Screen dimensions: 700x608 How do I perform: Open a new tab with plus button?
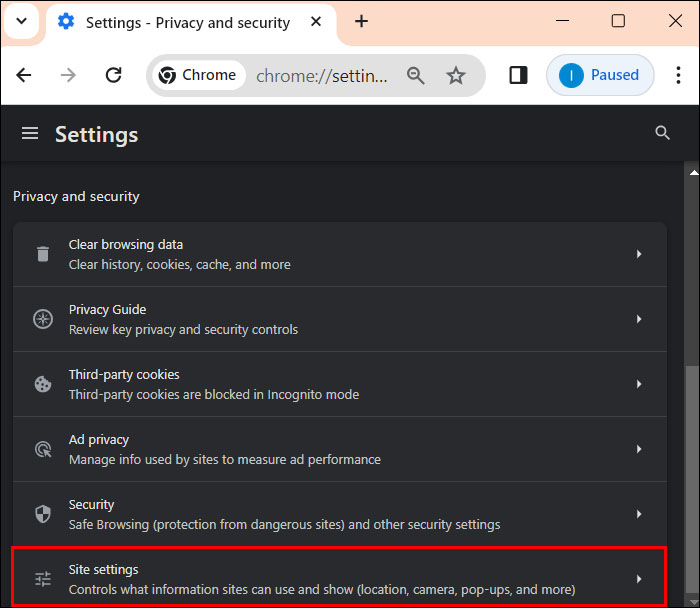click(361, 21)
